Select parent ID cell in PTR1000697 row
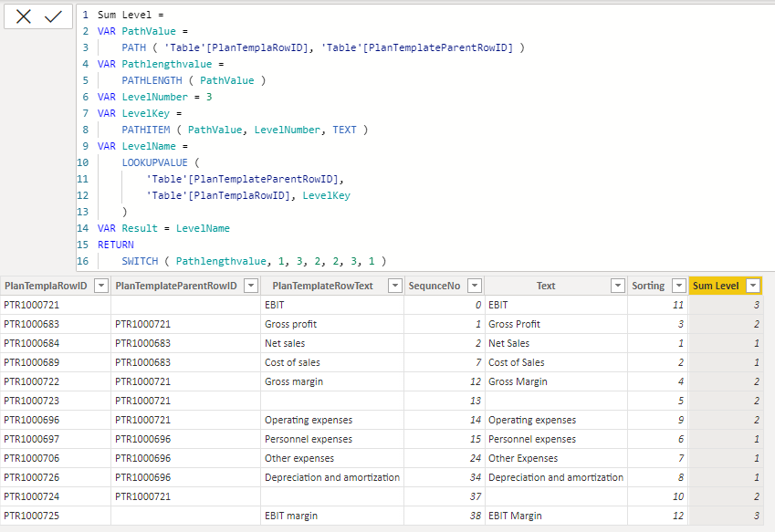The image size is (775, 532). coord(186,439)
